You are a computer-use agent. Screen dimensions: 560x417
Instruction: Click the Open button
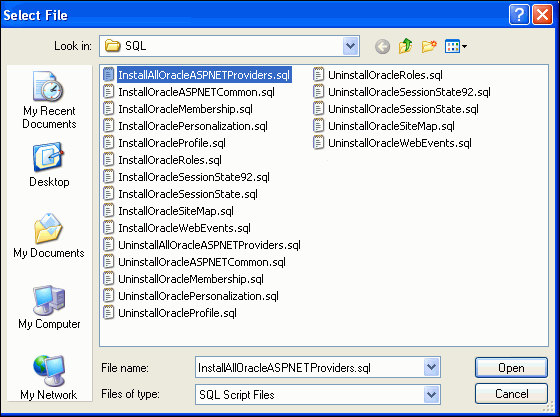[511, 367]
